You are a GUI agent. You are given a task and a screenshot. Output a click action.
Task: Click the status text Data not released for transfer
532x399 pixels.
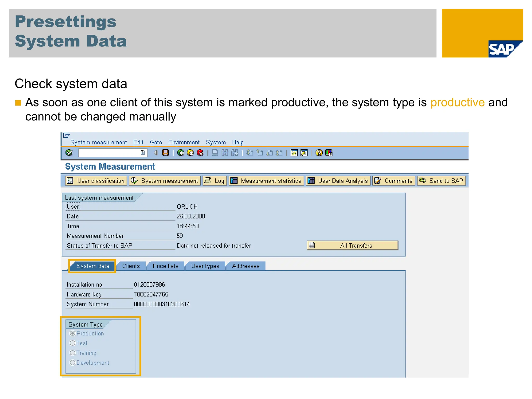point(214,245)
